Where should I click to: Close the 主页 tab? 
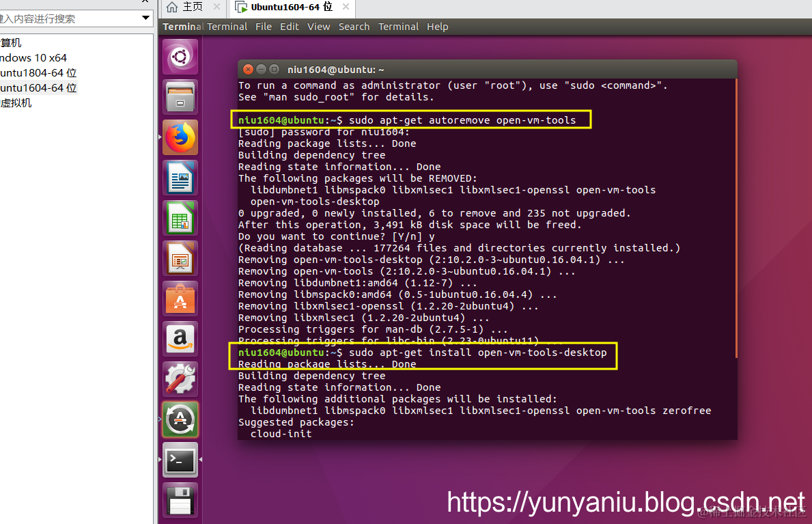(x=216, y=7)
